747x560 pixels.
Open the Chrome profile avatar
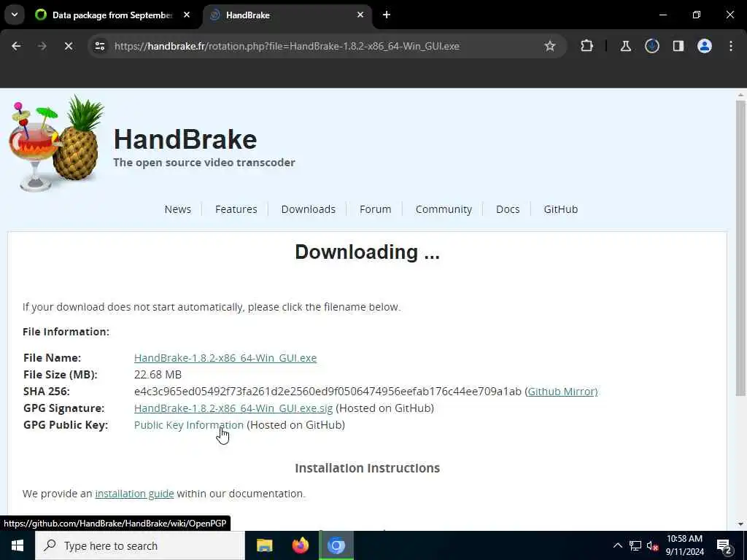coord(704,46)
